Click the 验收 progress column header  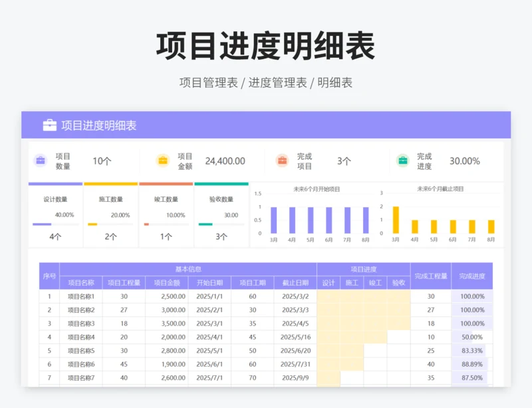(x=398, y=283)
